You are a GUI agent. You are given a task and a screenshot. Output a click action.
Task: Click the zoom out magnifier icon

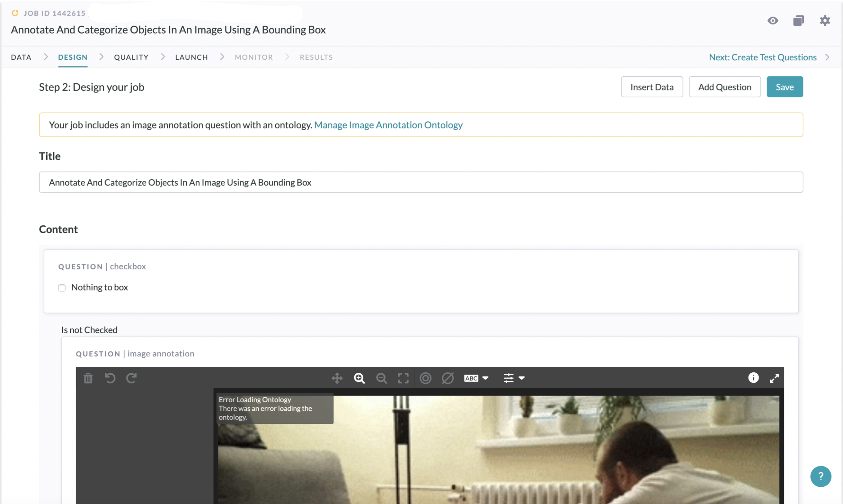(381, 378)
